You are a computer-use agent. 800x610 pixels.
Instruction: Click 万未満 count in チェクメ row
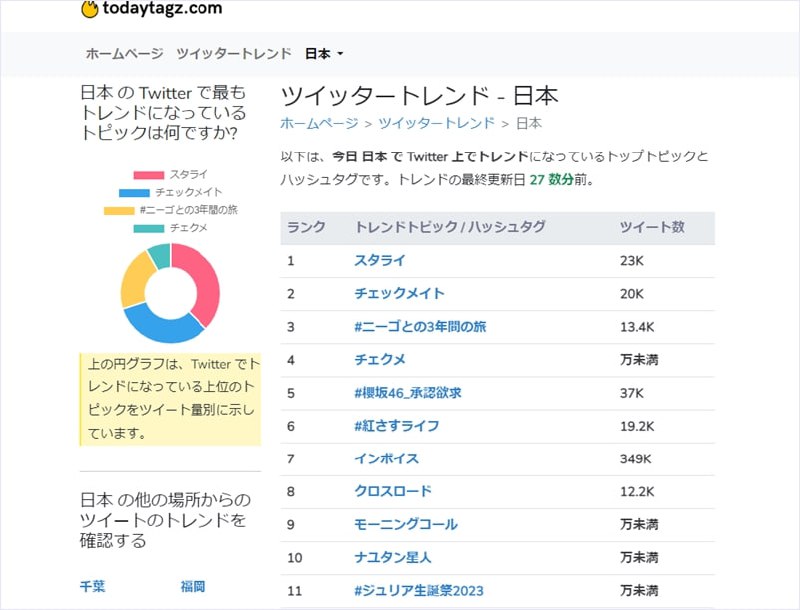point(639,360)
